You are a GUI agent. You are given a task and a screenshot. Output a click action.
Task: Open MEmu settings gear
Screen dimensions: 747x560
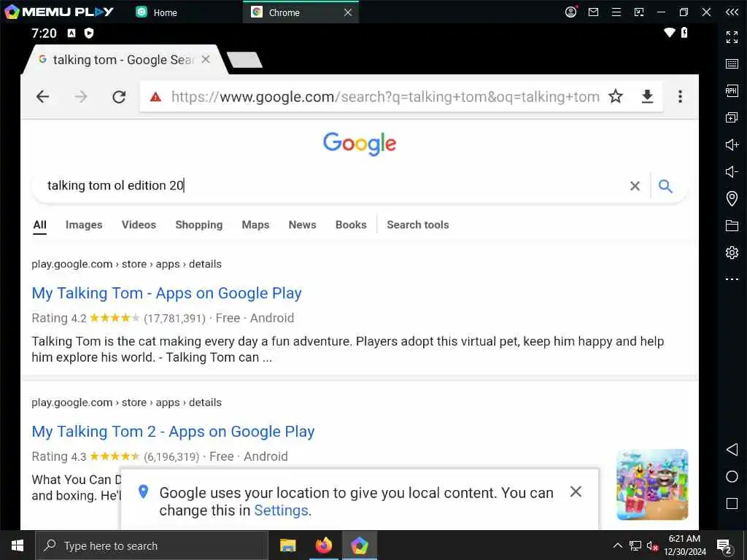pos(732,252)
